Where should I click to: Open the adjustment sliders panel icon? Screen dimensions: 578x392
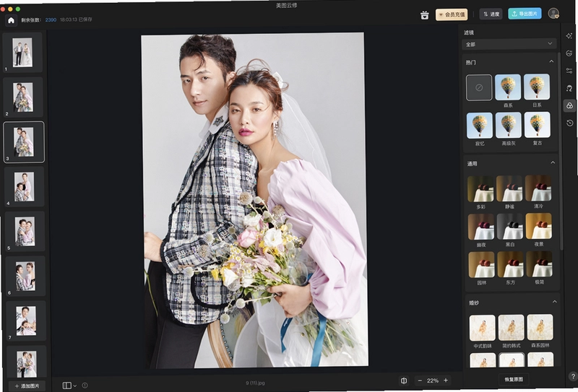click(x=569, y=70)
